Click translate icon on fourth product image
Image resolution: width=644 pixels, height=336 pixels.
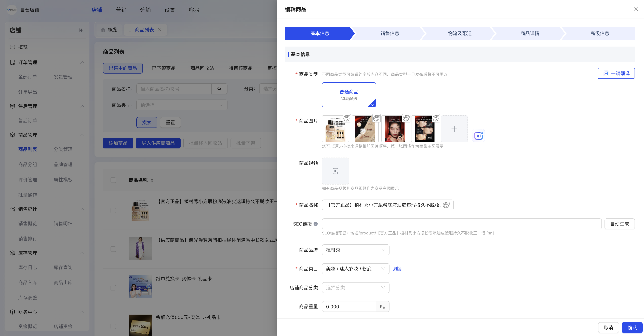[x=436, y=118]
